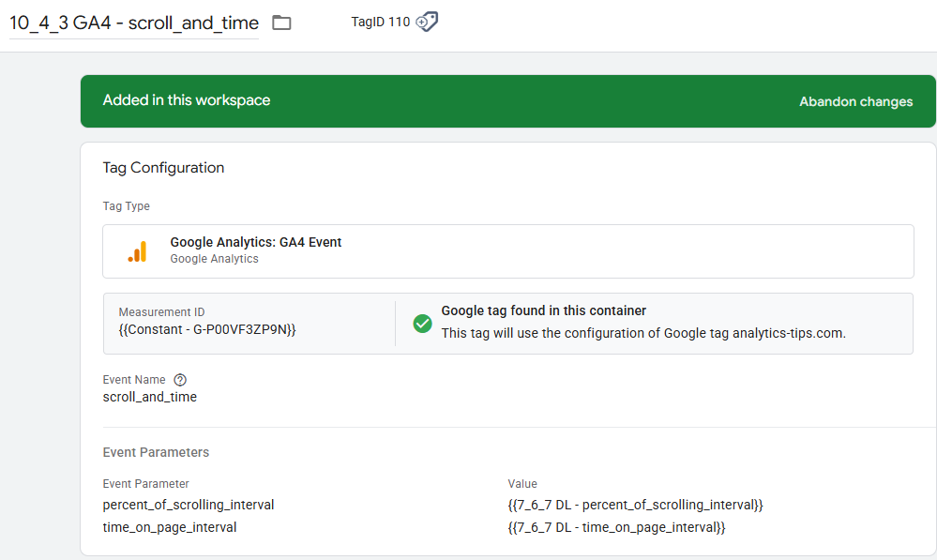Image resolution: width=937 pixels, height=560 pixels.
Task: Click the scroll_and_time value under Event Name
Action: (150, 397)
